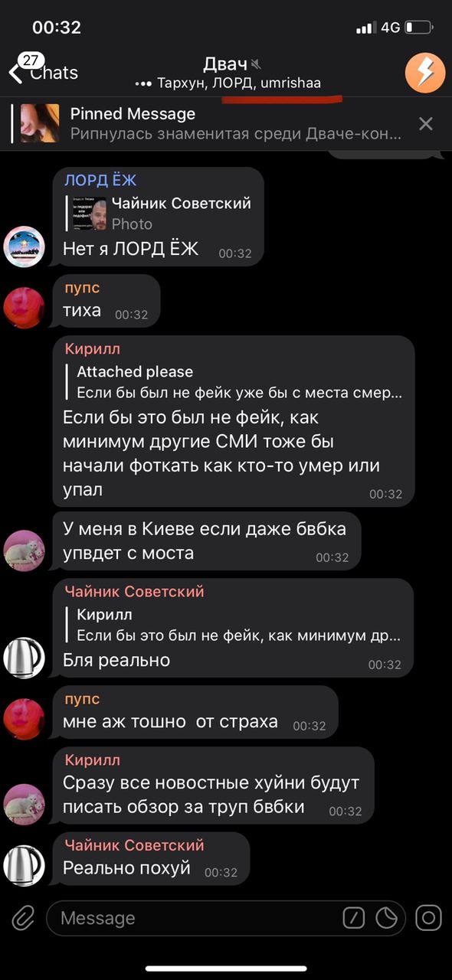Tap sender name Кирилл above Сразу все

pos(93,760)
